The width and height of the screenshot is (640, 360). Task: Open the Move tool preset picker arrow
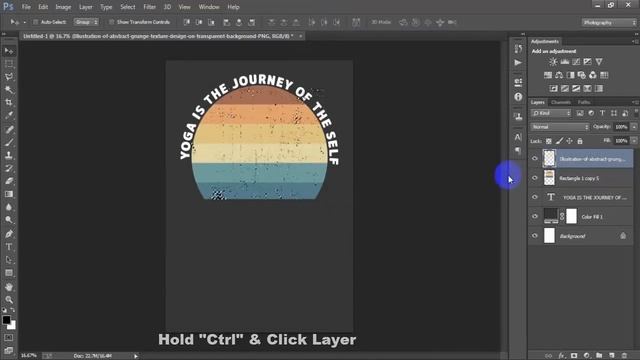24,22
